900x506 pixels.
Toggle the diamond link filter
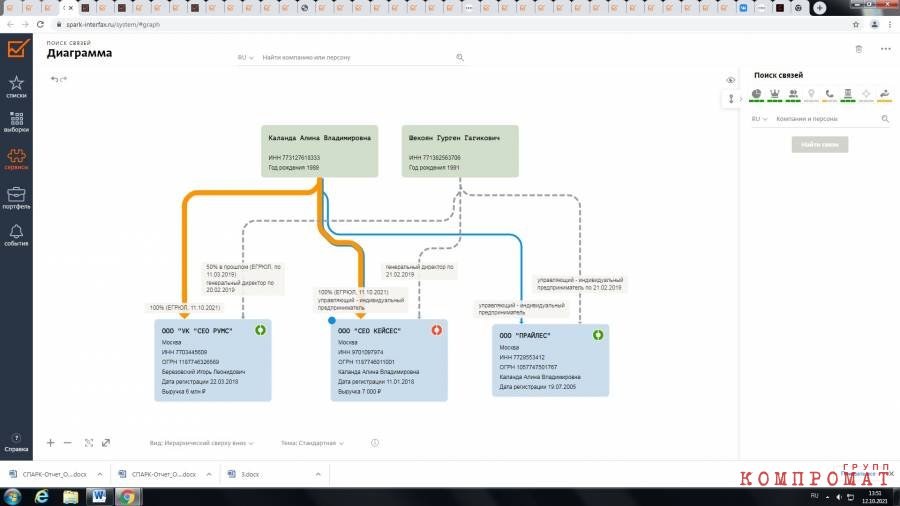point(866,94)
